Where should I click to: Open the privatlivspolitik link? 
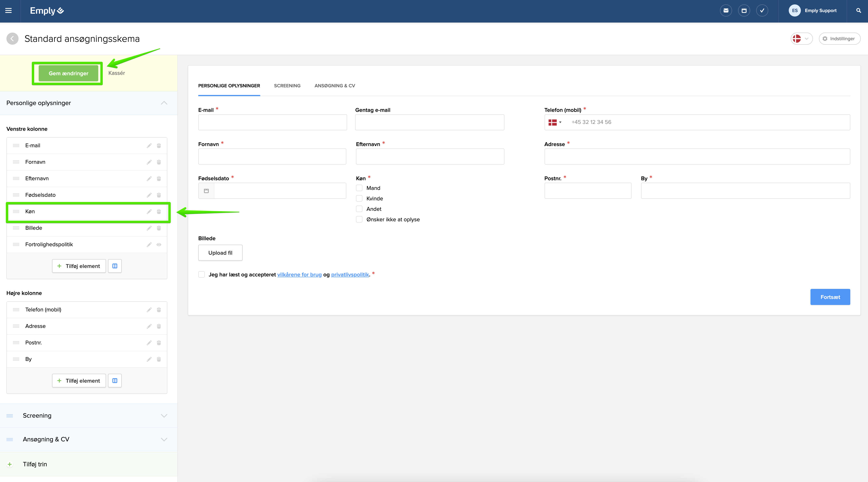[350, 274]
